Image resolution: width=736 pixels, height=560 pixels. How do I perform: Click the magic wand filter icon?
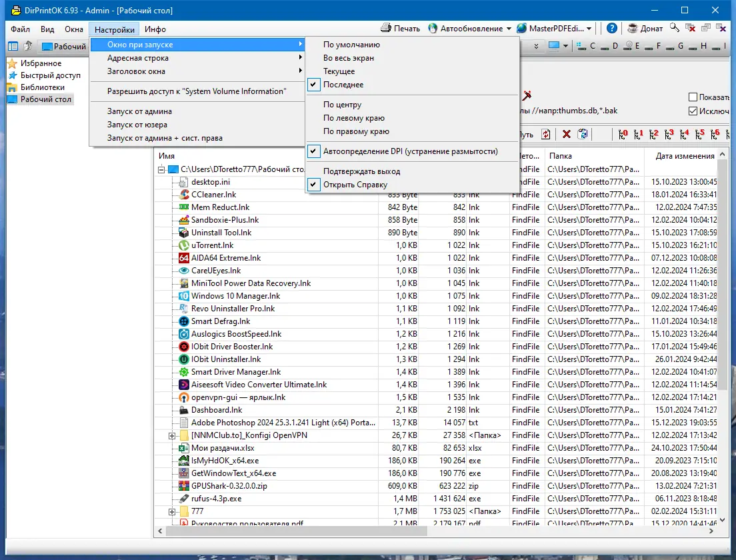[x=527, y=95]
